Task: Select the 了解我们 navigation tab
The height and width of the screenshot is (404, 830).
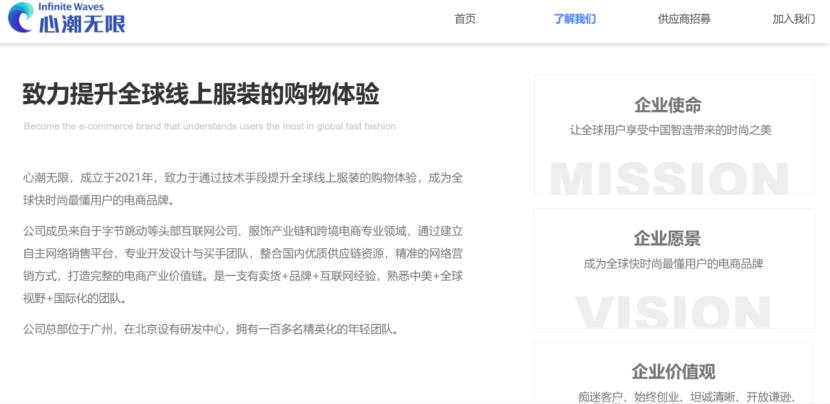Action: pos(574,19)
